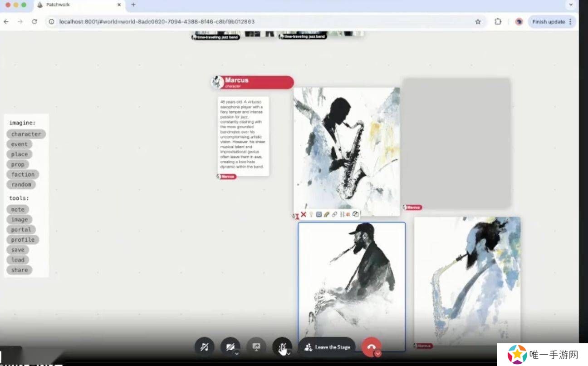588x366 pixels.
Task: Click the Finish update button
Action: click(549, 21)
